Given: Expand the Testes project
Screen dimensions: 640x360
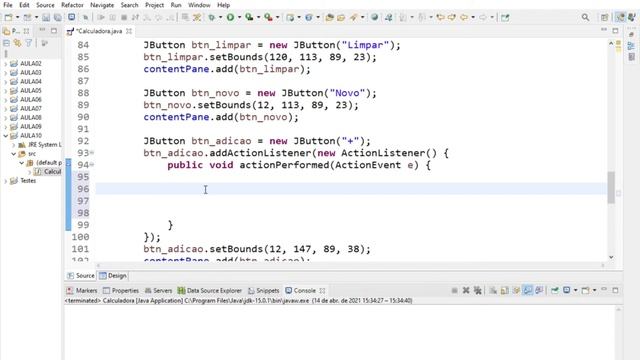Looking at the screenshot, I should pos(6,181).
